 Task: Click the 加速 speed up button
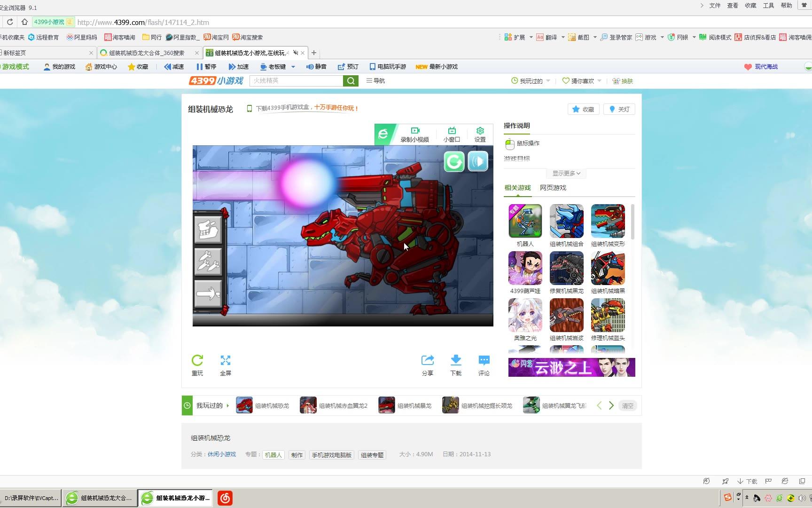(239, 67)
